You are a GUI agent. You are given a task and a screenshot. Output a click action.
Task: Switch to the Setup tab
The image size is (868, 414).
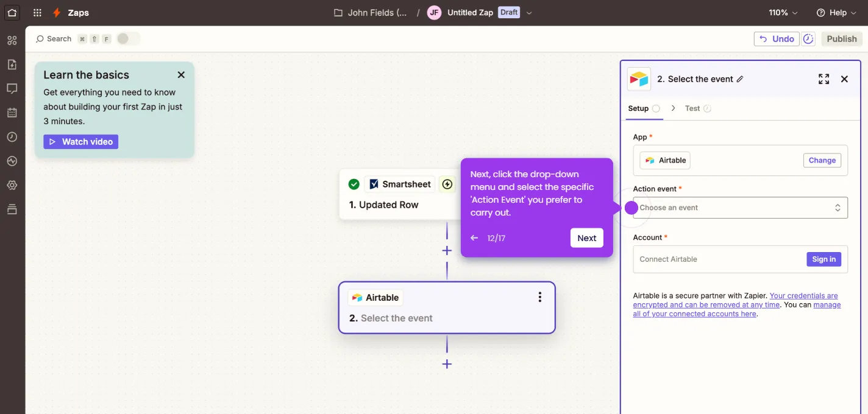click(644, 108)
